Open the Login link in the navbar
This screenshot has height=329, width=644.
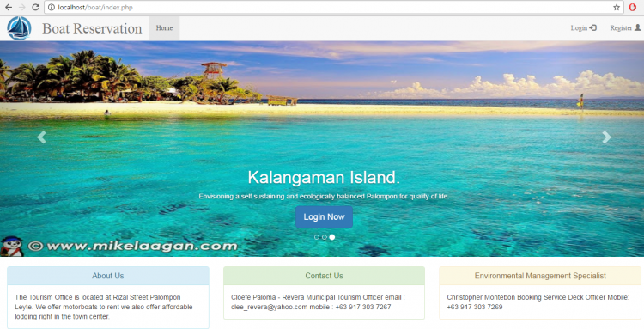[x=584, y=28]
